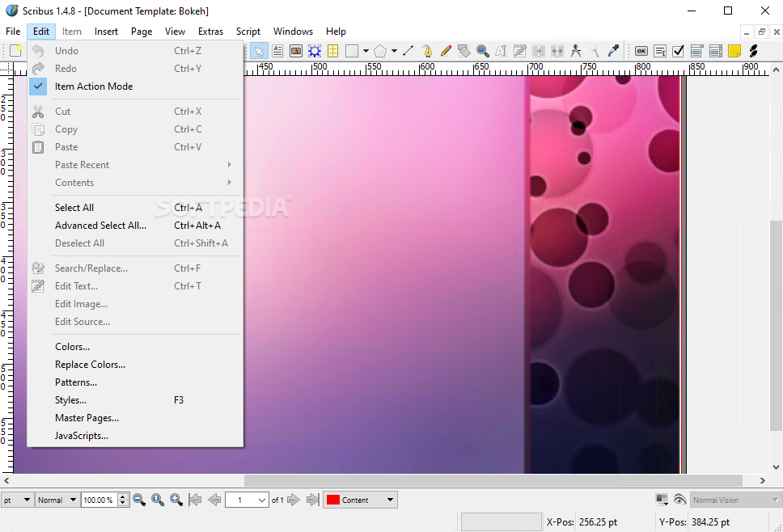This screenshot has height=532, width=783.
Task: Click the Copy Item Properties tool
Action: [x=595, y=51]
